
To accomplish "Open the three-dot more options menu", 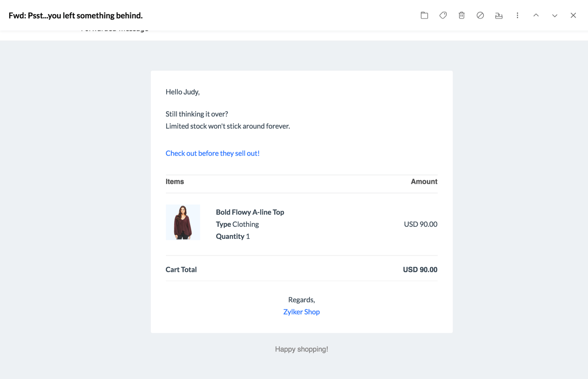I will (517, 15).
